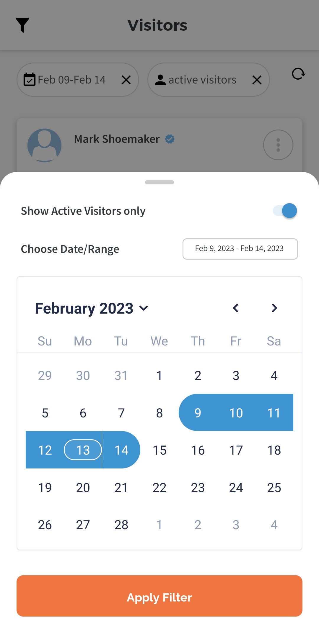319x644 pixels.
Task: Pick February 9 as the date
Action: 198,413
